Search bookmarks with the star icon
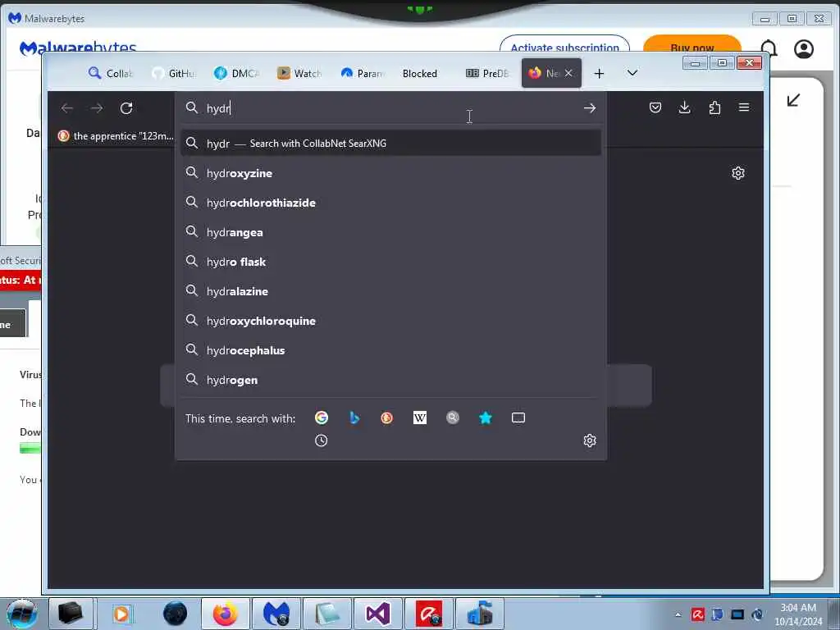The image size is (840, 630). [x=486, y=418]
